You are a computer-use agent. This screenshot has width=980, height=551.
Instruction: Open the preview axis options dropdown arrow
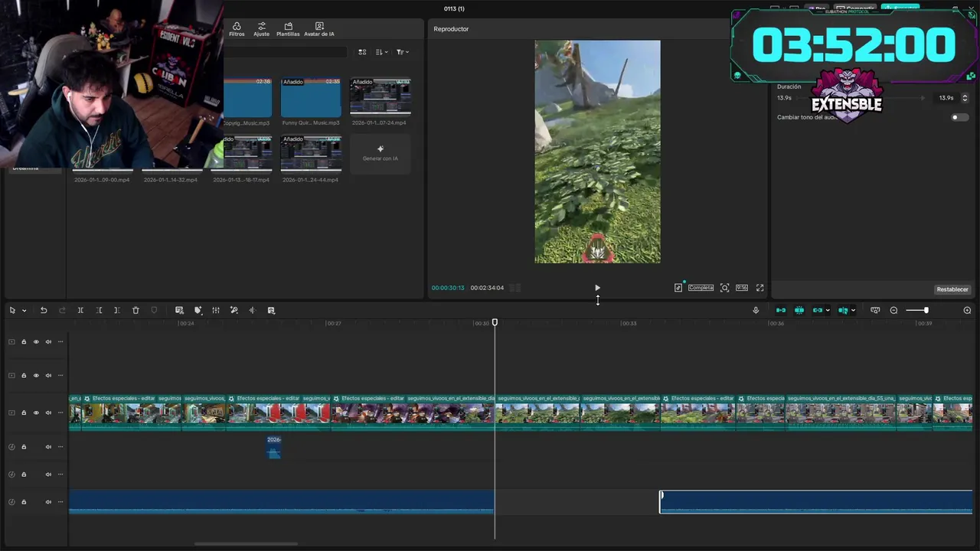pos(853,311)
